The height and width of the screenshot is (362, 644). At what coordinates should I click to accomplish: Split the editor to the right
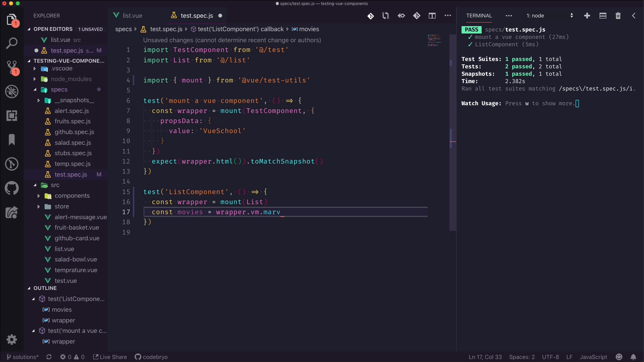click(432, 16)
